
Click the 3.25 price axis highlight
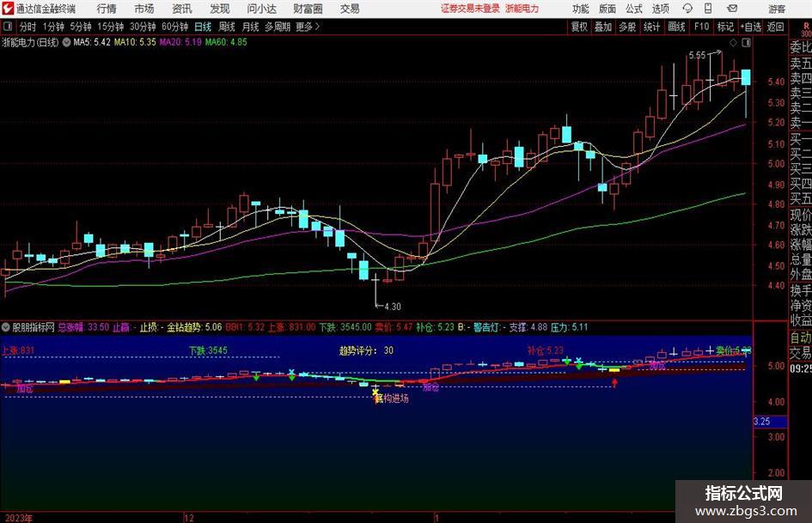tap(770, 422)
